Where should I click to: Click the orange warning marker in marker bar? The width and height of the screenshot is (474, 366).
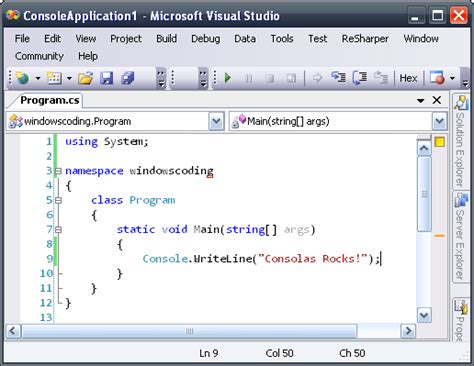click(x=440, y=236)
